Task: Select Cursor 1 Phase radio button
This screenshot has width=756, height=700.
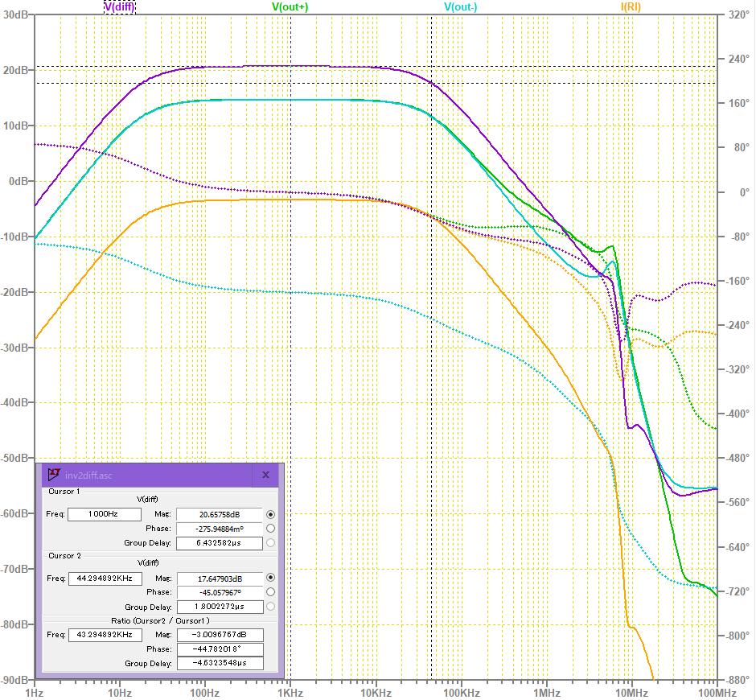Action: [270, 529]
